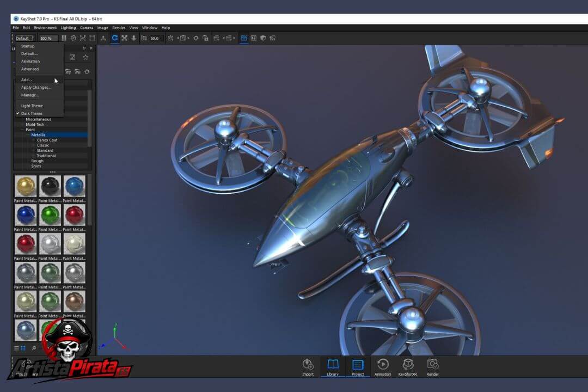The height and width of the screenshot is (392, 588).
Task: Open the Lighting menu
Action: [68, 28]
